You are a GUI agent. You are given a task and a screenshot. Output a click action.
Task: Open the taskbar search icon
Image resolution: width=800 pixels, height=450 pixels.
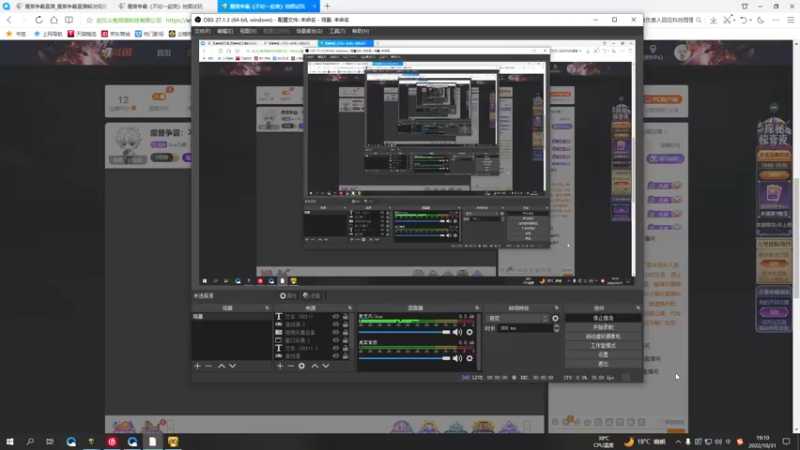coord(30,441)
